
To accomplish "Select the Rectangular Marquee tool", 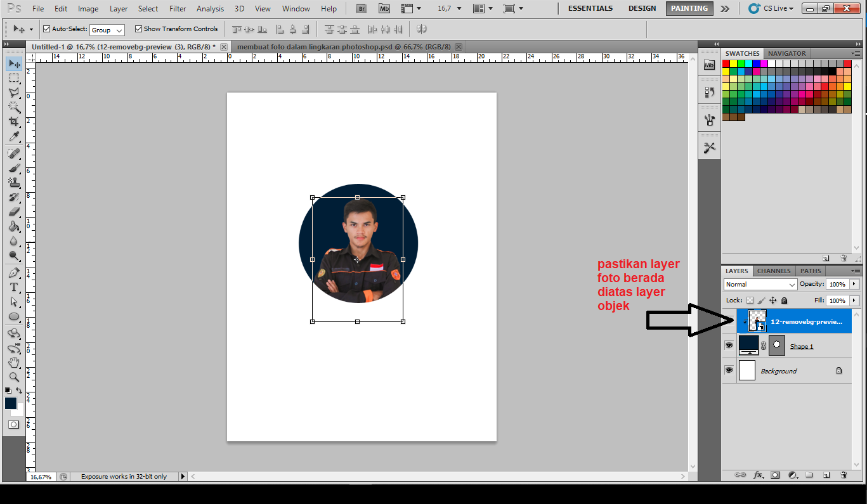I will pos(14,78).
